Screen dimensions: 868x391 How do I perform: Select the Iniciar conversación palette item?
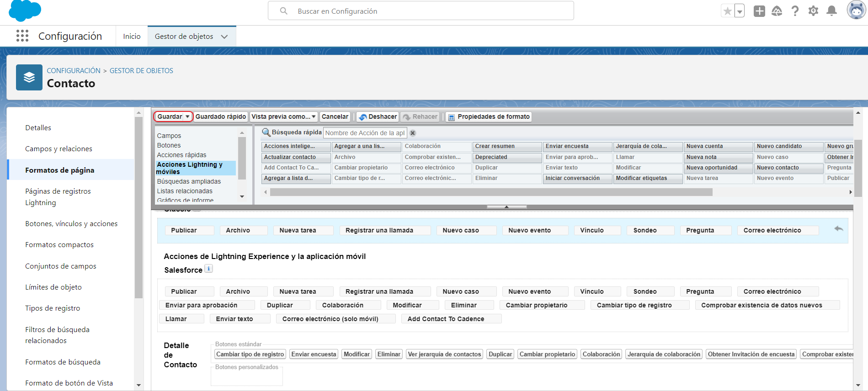click(578, 178)
